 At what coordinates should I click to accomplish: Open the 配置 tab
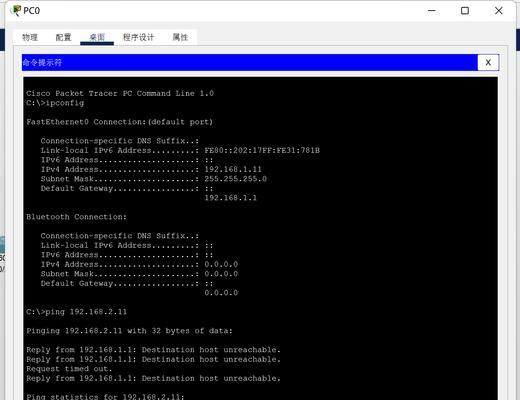tap(63, 37)
